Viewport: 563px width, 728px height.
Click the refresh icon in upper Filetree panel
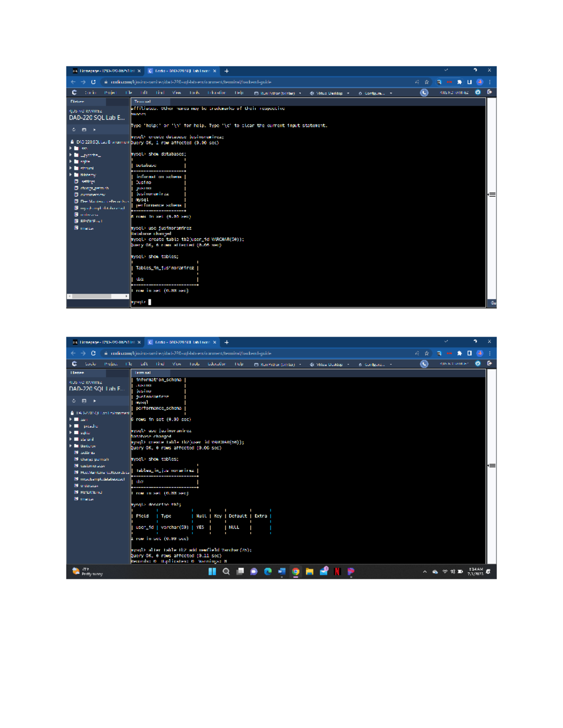click(74, 130)
